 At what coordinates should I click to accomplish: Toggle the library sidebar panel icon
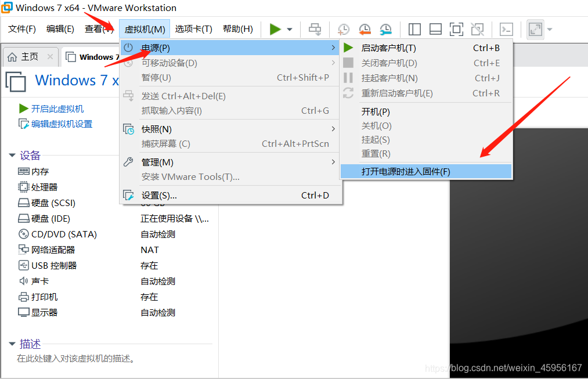[414, 29]
